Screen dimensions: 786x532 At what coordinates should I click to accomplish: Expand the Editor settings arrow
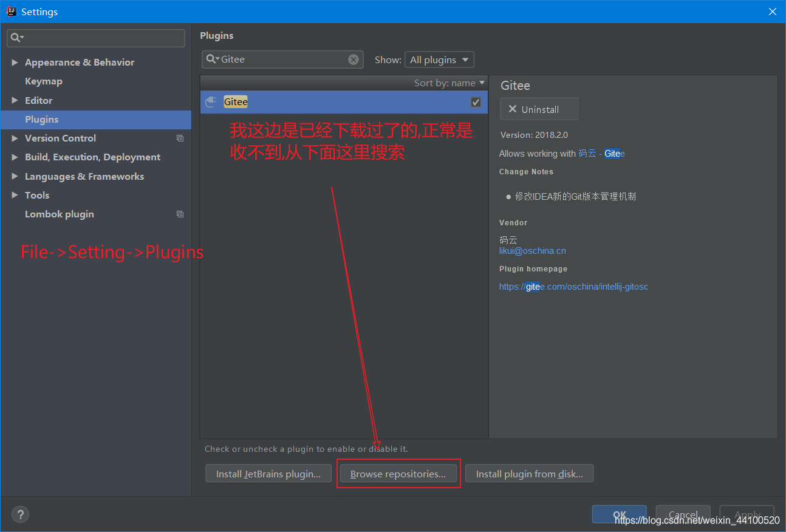15,101
